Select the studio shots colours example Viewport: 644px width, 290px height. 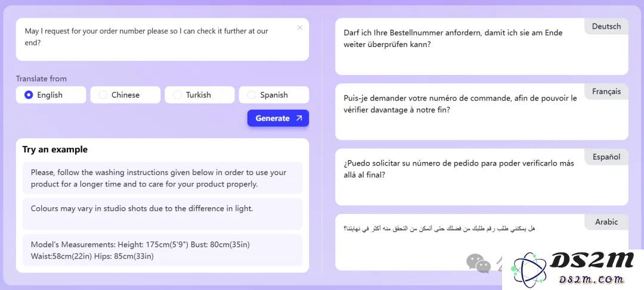click(162, 214)
